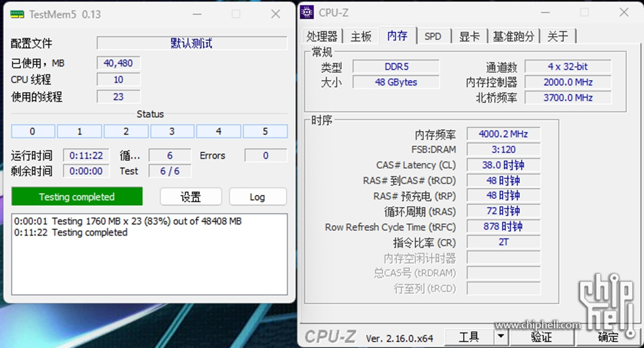The width and height of the screenshot is (644, 348).
Task: Select status cell 3 in TestMem5
Action: click(x=172, y=131)
